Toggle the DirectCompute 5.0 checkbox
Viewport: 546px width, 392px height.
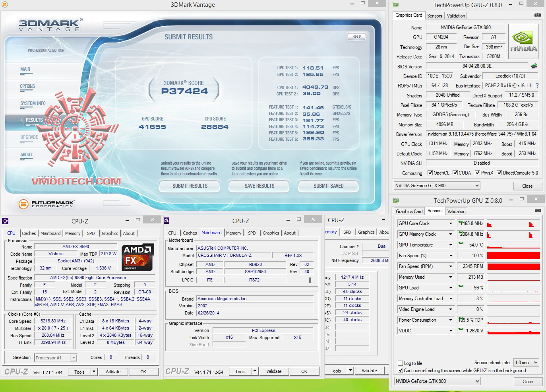tap(499, 173)
